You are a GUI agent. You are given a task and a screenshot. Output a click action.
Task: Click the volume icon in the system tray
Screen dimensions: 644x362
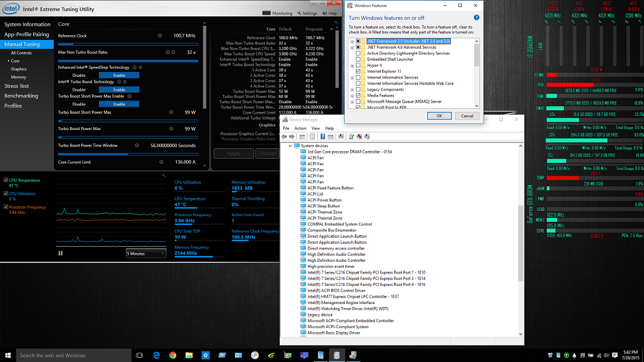tap(607, 356)
